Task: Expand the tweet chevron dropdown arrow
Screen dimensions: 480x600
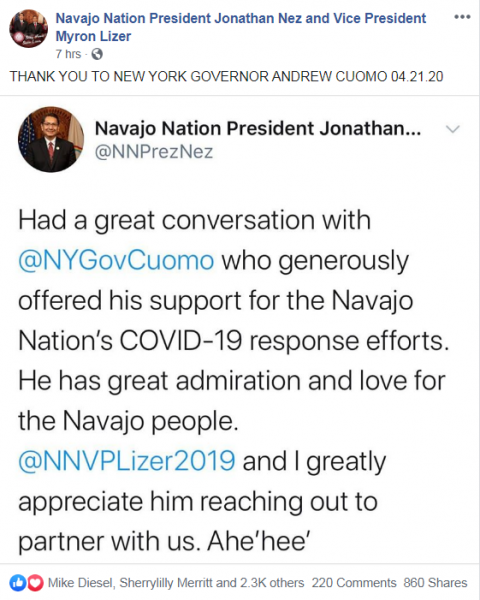Action: tap(452, 129)
